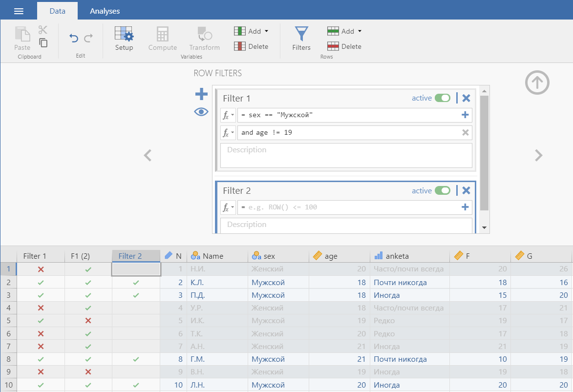The height and width of the screenshot is (392, 573).
Task: Toggle the Filters panel
Action: 301,39
